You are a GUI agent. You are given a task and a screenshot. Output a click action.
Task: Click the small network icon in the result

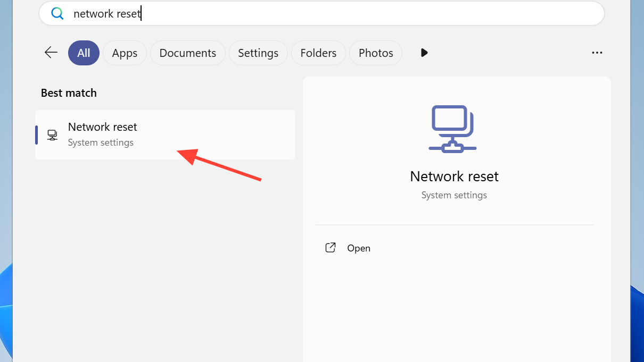52,135
